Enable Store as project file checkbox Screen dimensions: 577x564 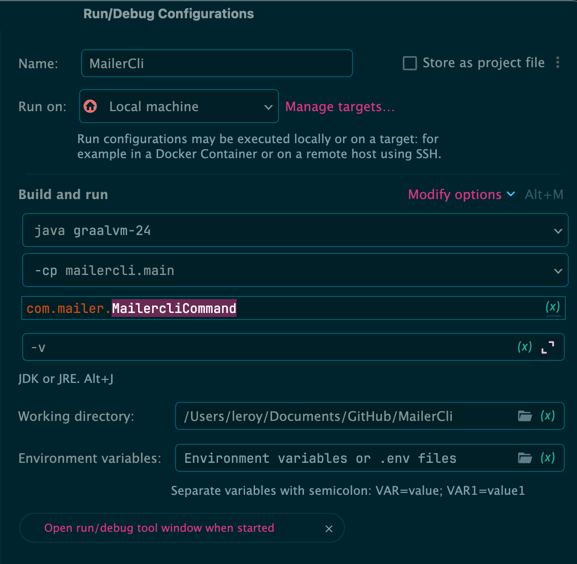click(x=410, y=63)
